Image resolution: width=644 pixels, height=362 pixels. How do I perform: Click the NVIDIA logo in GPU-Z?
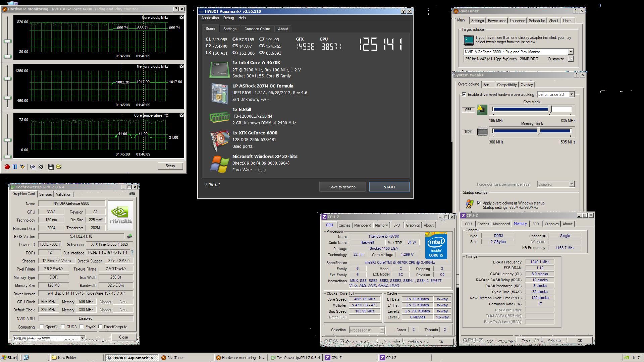(121, 215)
